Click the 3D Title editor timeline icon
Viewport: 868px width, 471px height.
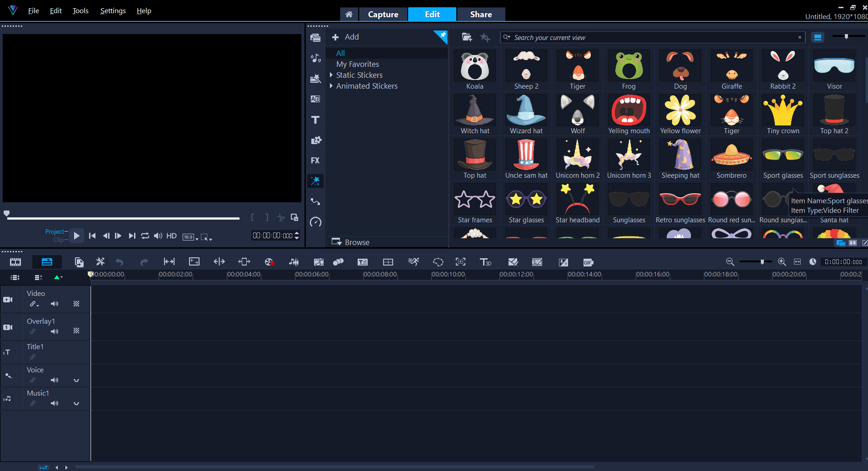485,262
